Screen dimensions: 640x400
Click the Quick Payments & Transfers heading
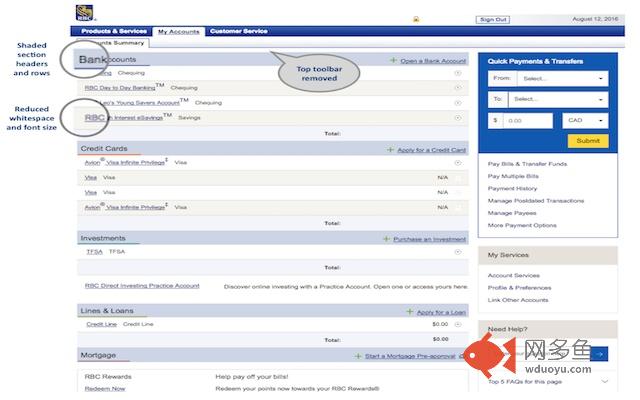click(x=535, y=61)
